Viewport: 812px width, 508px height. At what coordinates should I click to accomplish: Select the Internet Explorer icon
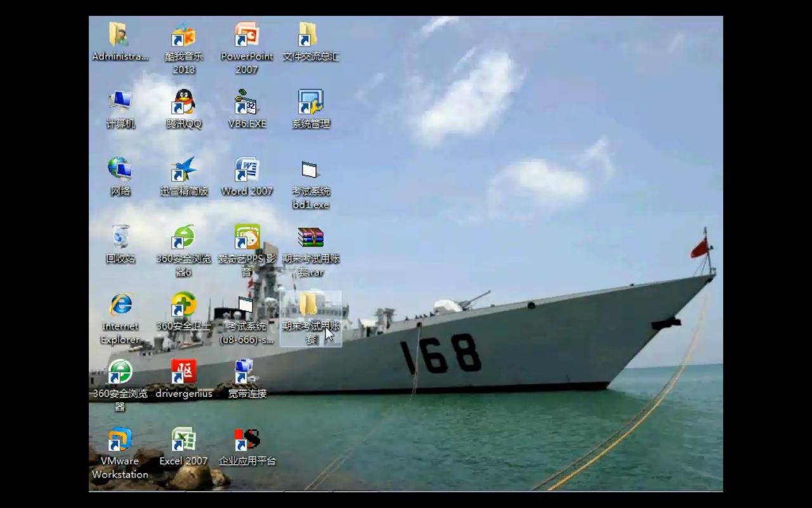pos(120,305)
